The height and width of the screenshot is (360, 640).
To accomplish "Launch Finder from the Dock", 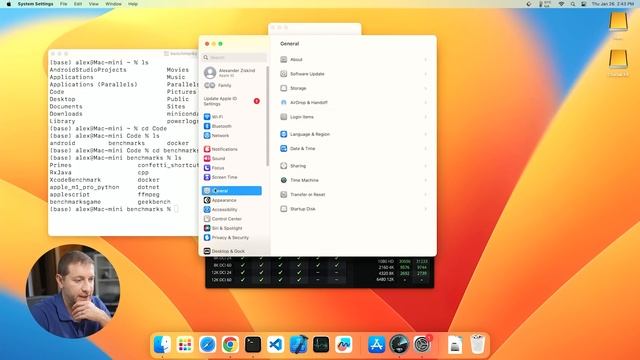I will pos(162,345).
